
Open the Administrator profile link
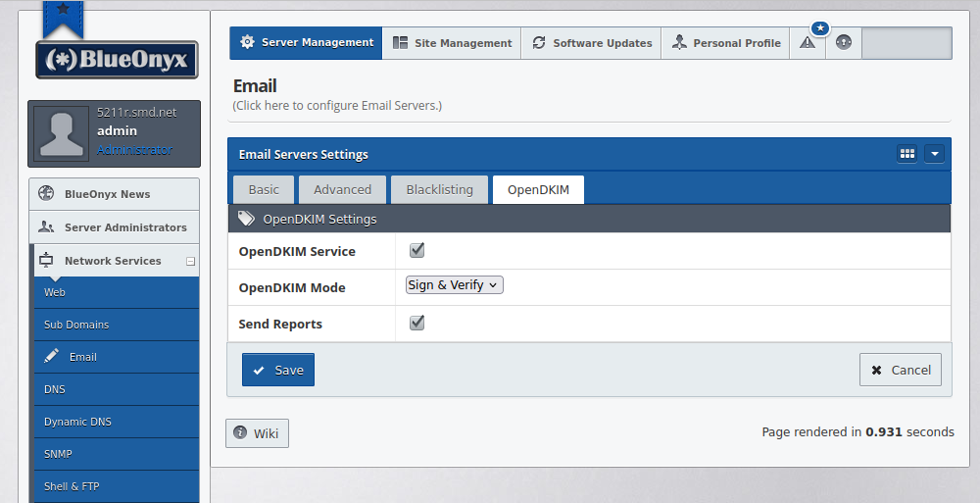click(134, 150)
